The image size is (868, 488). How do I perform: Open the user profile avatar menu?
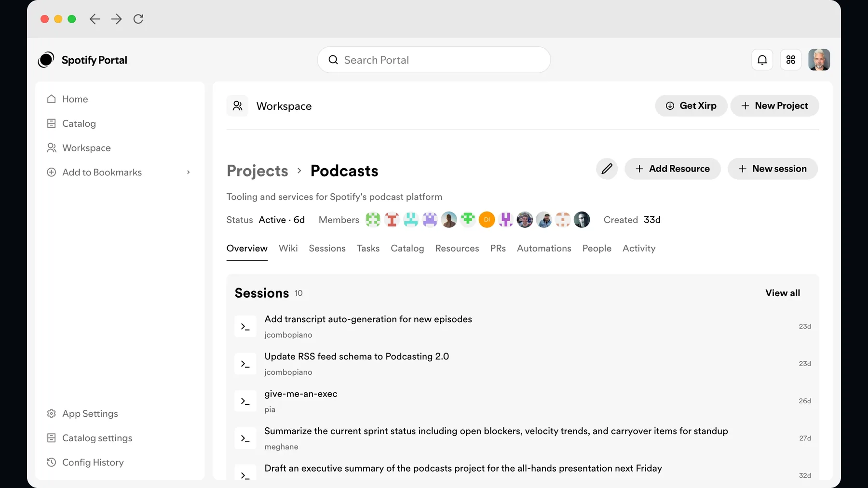(819, 60)
